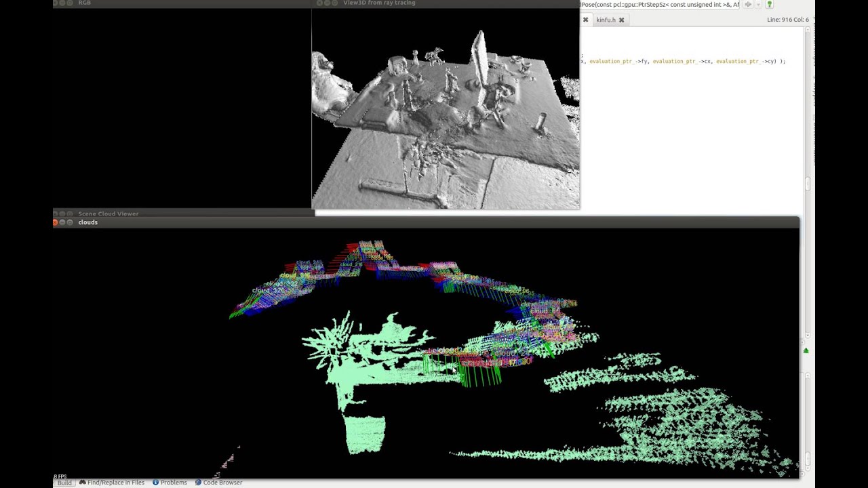Click the Code Browser globe icon
868x488 pixels.
pyautogui.click(x=198, y=483)
